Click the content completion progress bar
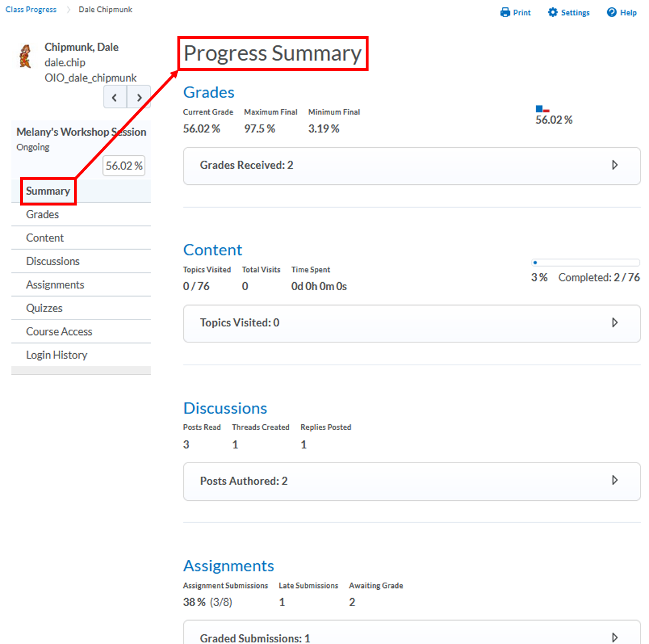Viewport: 649px width, 644px height. [585, 263]
